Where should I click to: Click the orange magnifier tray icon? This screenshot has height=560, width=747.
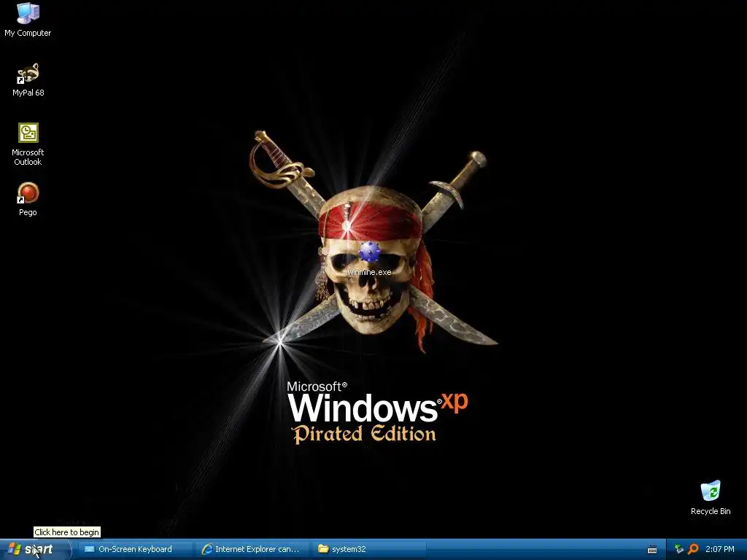tap(693, 549)
